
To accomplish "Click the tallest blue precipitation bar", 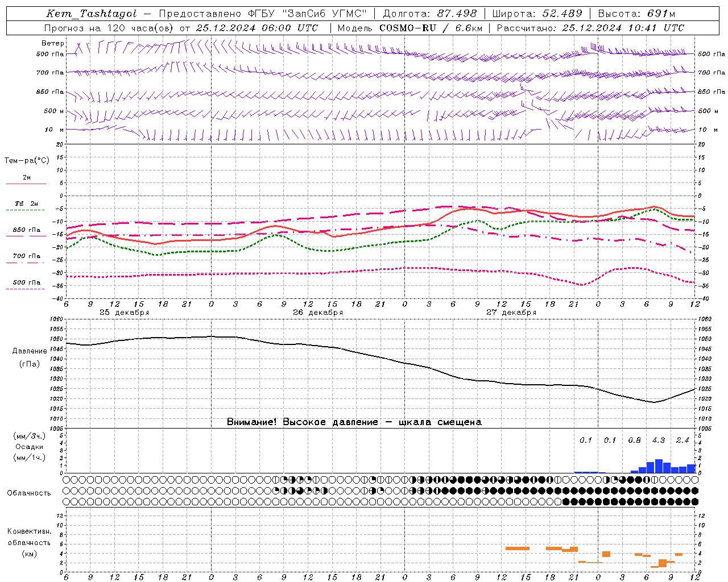I will tap(659, 466).
